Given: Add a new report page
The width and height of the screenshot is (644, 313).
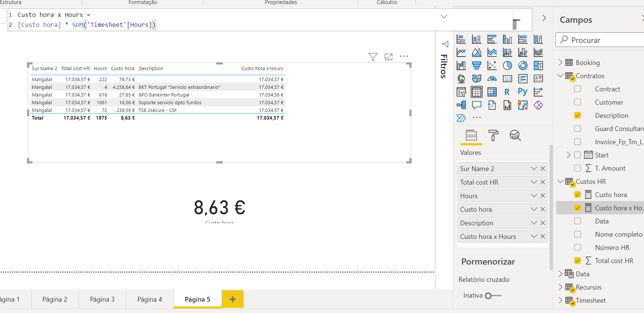Looking at the screenshot, I should tap(233, 299).
